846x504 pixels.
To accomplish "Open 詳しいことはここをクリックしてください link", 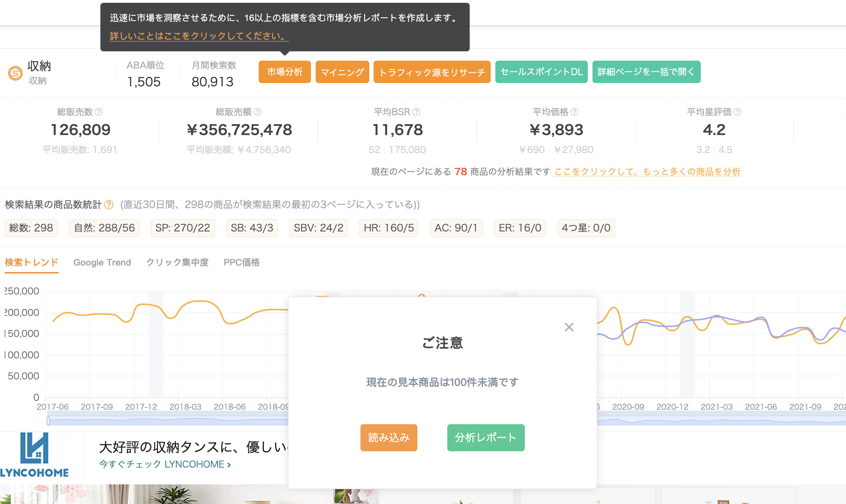I will 199,36.
